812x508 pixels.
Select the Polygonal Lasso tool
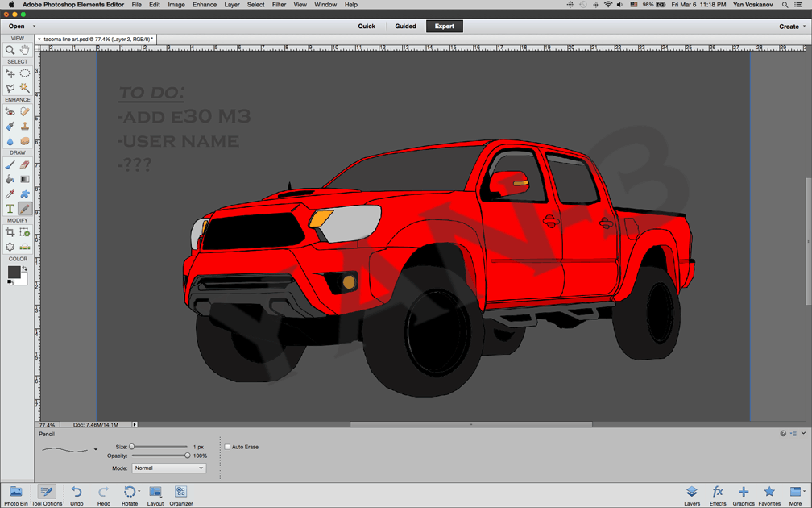click(10, 88)
